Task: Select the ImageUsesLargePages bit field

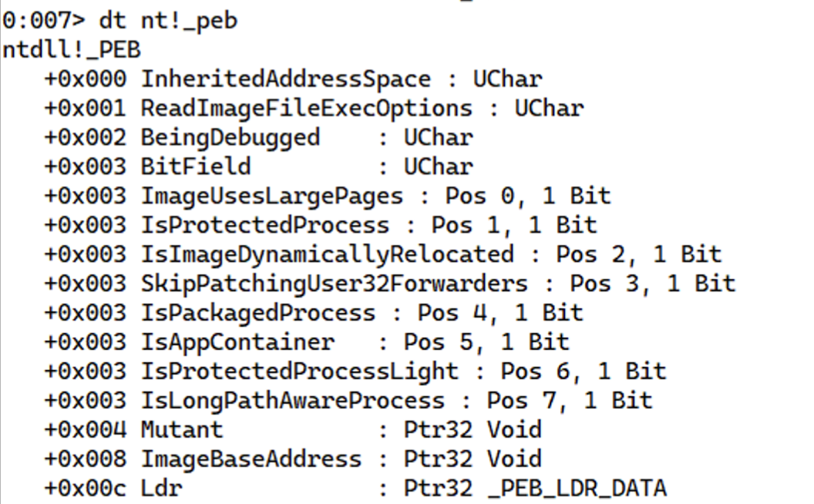Action: 271,197
